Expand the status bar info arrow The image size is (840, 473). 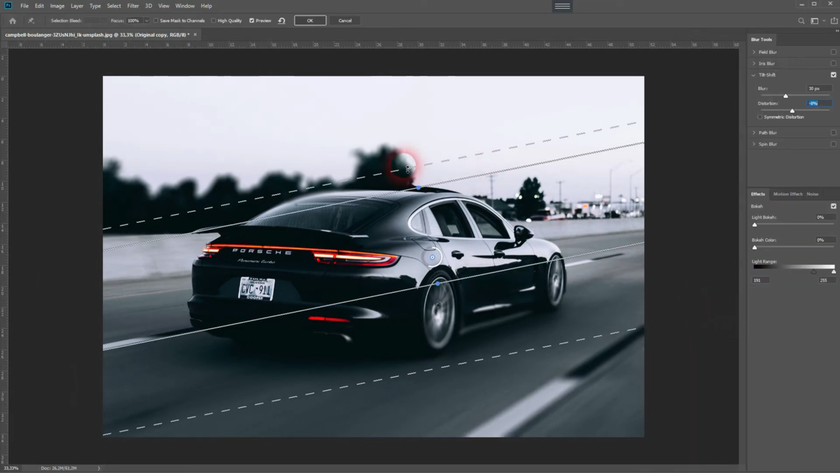pyautogui.click(x=99, y=468)
